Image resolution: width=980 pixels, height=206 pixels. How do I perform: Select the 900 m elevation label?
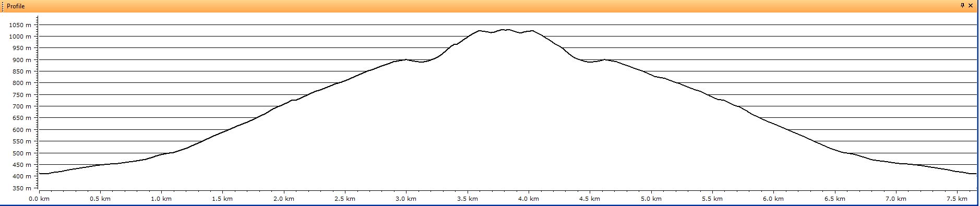22,60
